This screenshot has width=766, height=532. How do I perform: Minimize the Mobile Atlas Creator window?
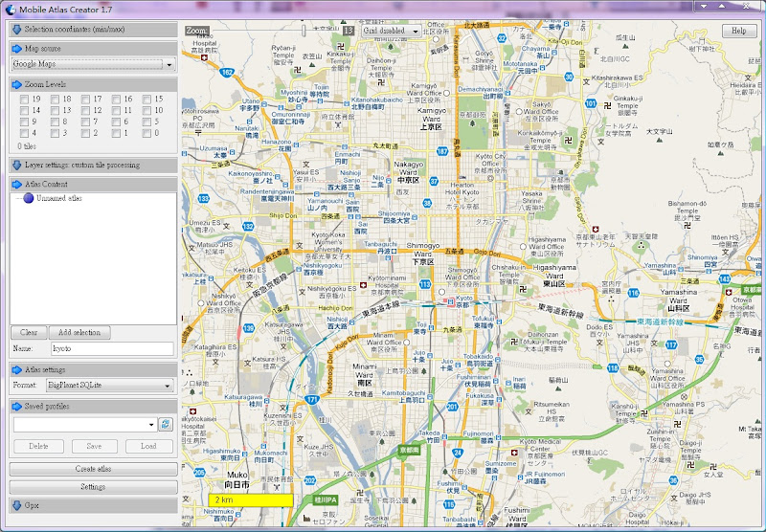pyautogui.click(x=704, y=6)
